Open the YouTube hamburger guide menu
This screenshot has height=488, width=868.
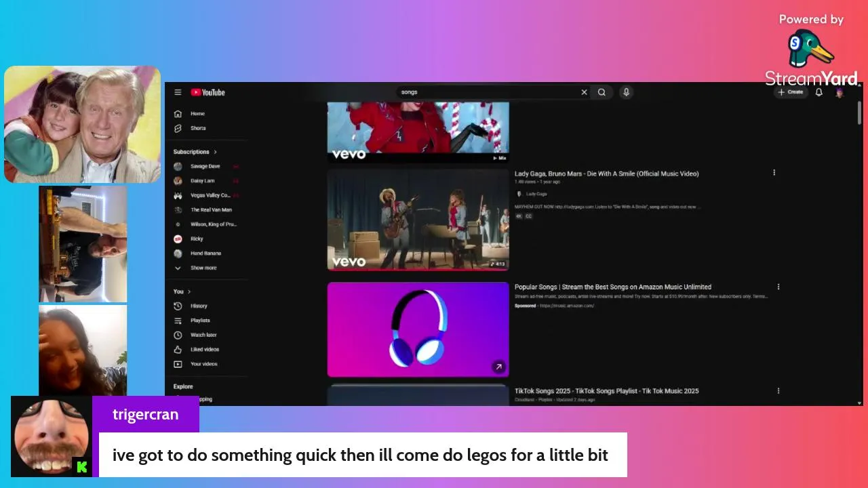(x=178, y=92)
